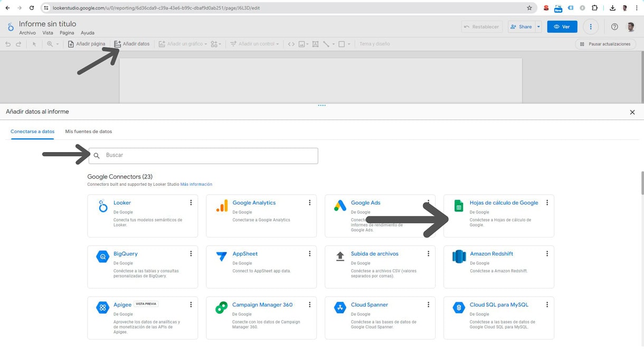Click the blue Ver button
Viewport: 644px width, 349px height.
[x=562, y=26]
